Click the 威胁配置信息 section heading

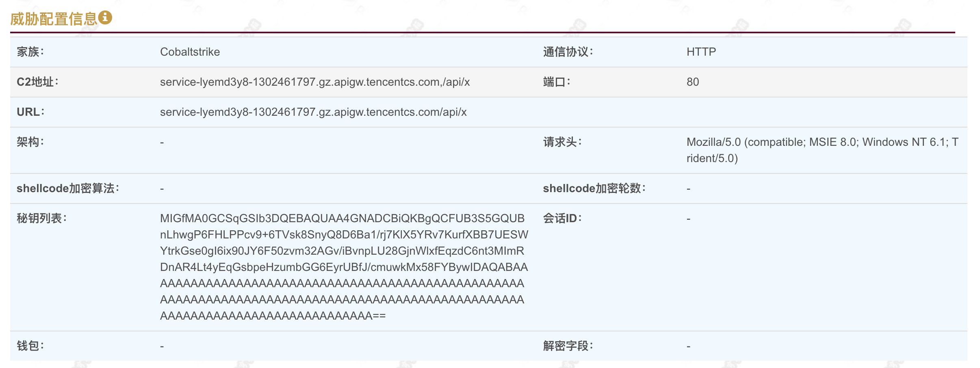(x=54, y=19)
